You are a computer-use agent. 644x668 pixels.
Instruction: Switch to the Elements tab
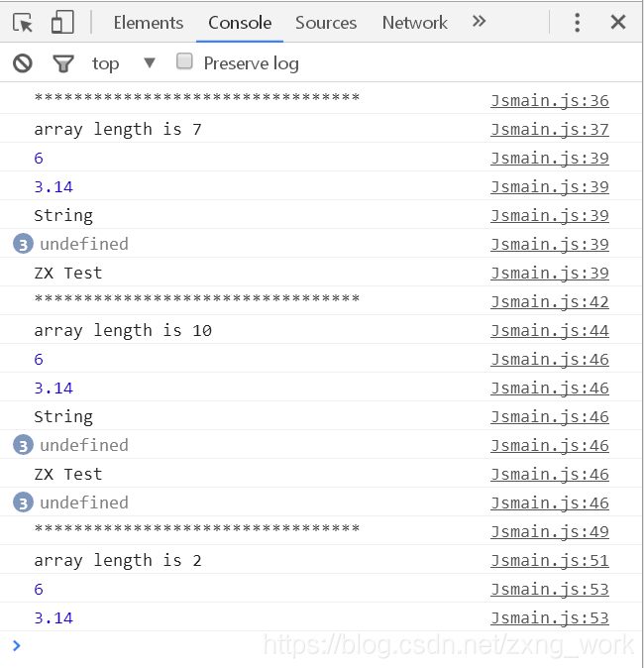coord(149,23)
